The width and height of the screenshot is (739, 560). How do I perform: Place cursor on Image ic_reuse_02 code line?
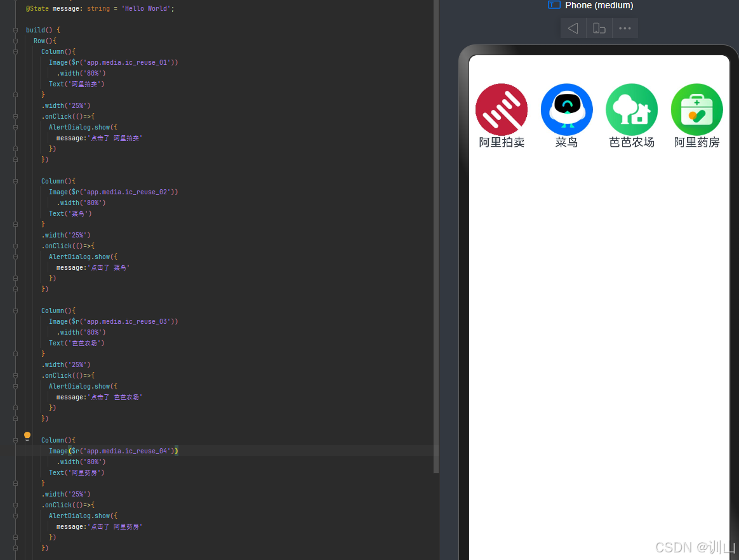(x=113, y=192)
